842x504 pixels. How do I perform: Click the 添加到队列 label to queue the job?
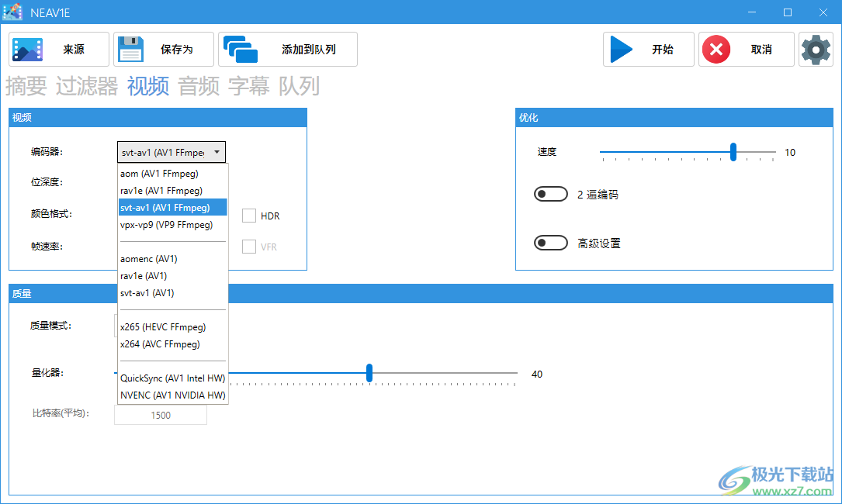pyautogui.click(x=309, y=50)
